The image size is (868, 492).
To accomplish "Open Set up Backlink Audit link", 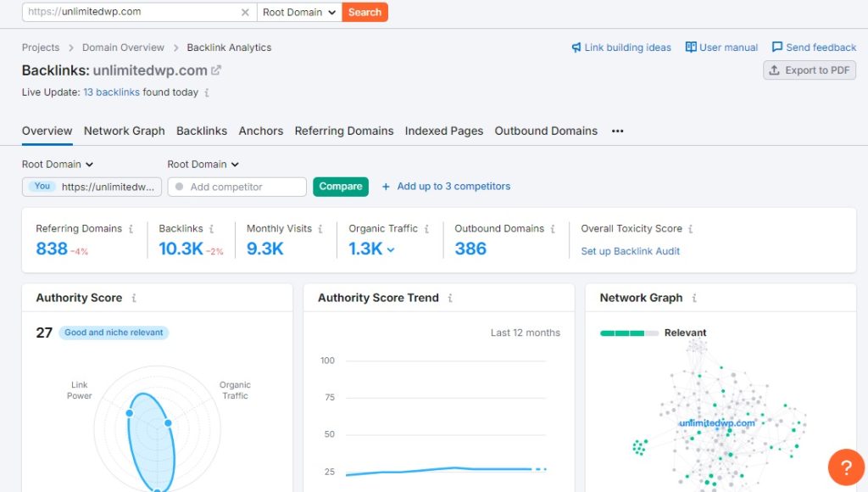I will click(x=631, y=252).
